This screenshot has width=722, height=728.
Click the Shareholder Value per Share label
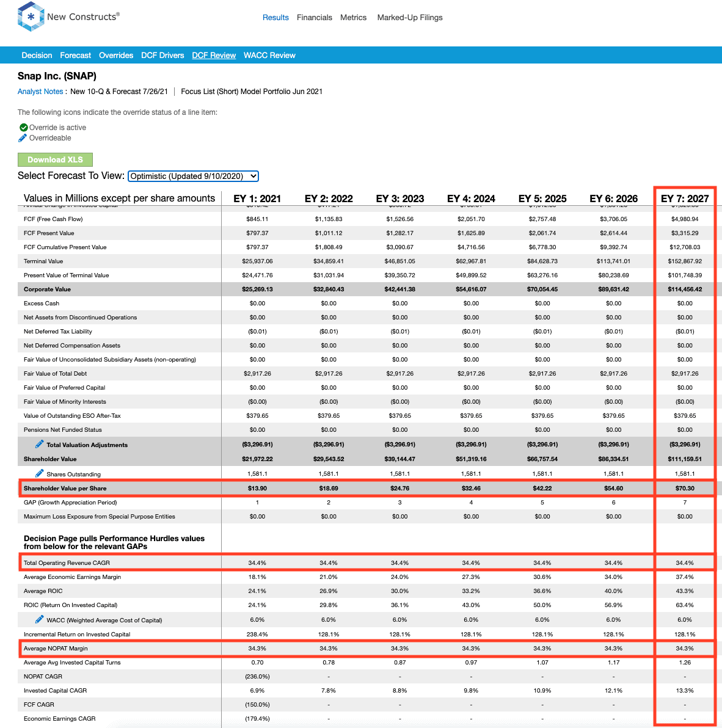click(x=65, y=489)
